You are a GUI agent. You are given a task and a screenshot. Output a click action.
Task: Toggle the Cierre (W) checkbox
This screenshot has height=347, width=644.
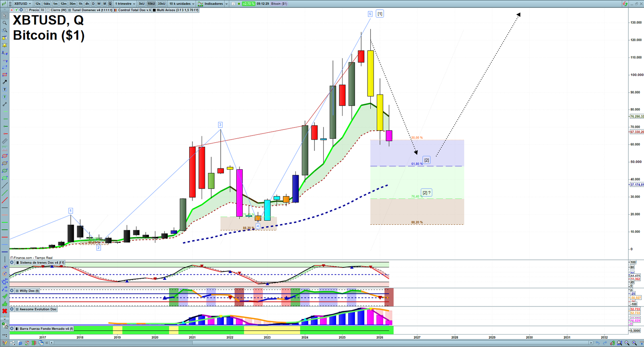[x=48, y=10]
